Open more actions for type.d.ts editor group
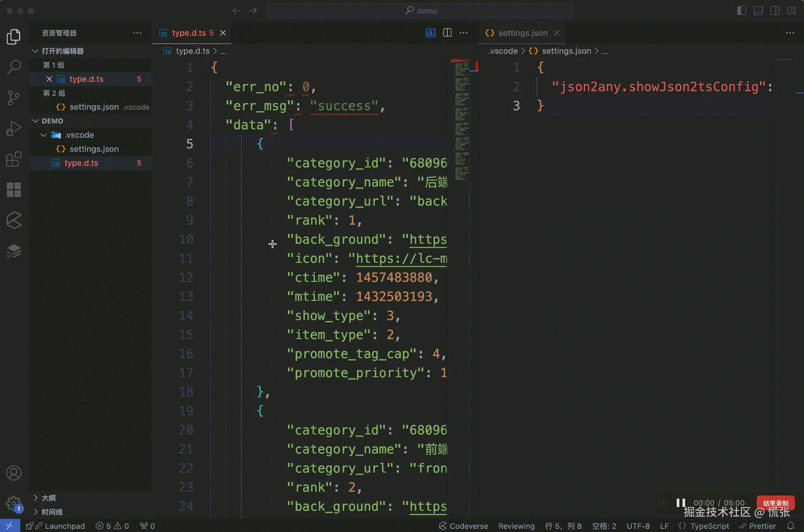Screen dimensions: 804x532 (464, 33)
